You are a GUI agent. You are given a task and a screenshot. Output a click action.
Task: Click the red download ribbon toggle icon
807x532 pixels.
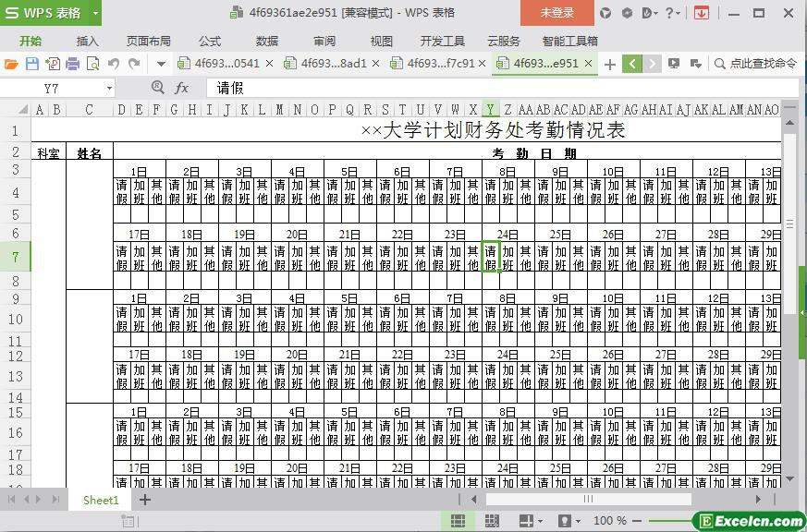click(x=701, y=13)
